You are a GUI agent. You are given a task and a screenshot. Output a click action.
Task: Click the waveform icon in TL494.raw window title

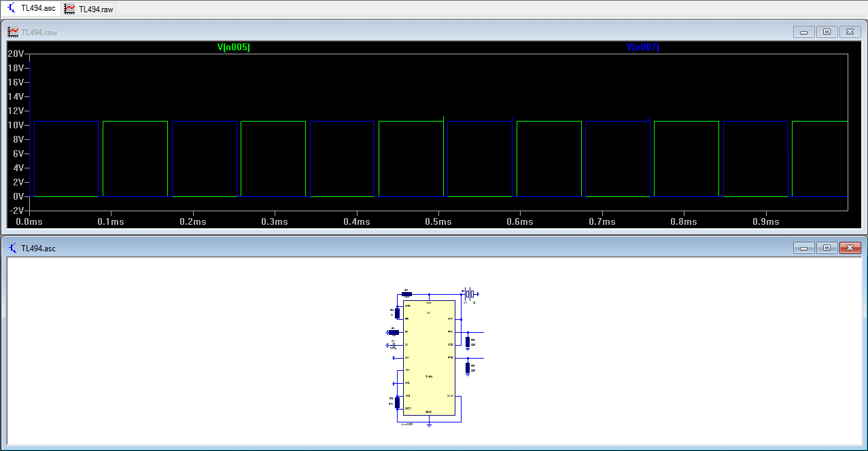tap(13, 32)
